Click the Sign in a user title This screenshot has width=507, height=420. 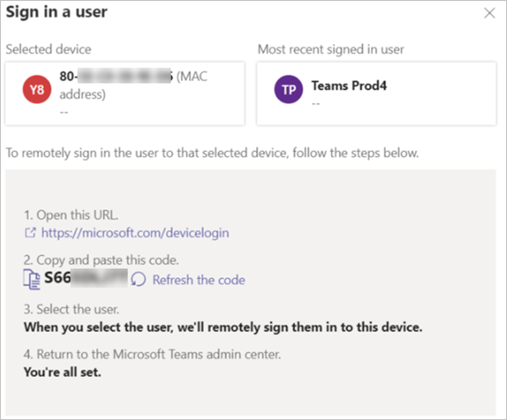57,12
